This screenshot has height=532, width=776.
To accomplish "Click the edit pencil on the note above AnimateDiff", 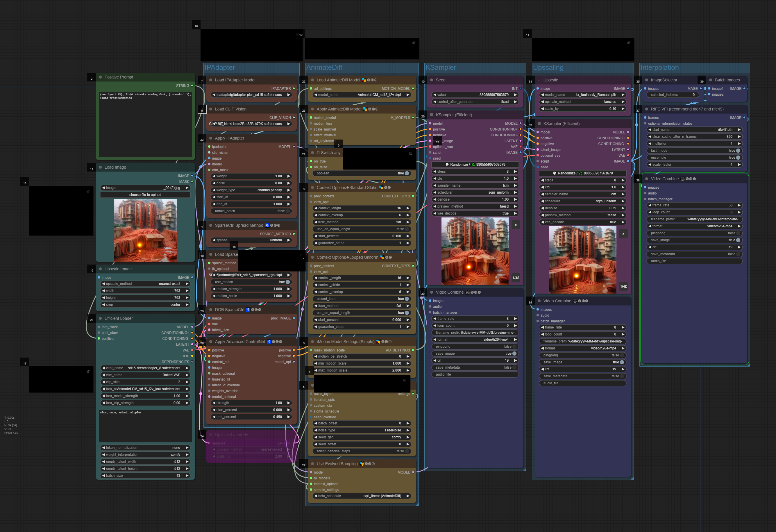I will (413, 43).
